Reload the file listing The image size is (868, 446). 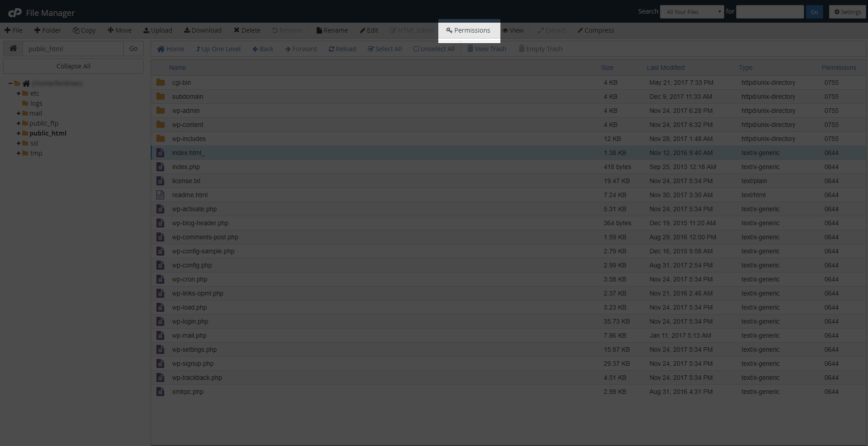[342, 49]
